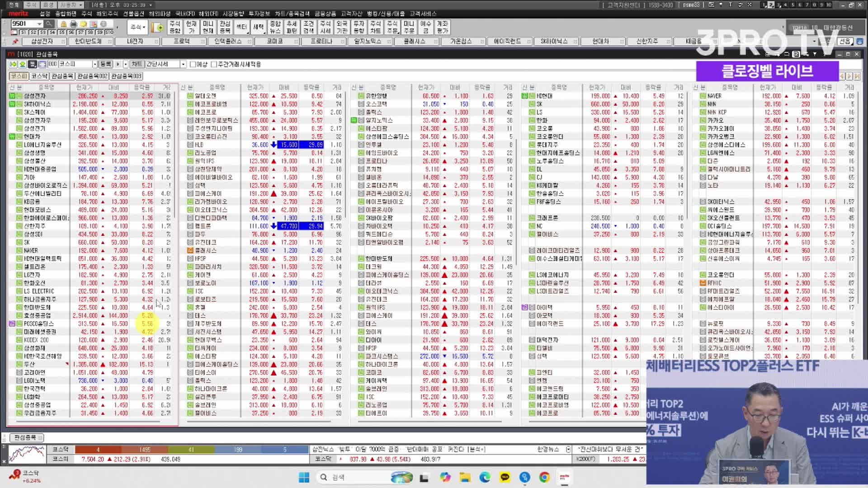The height and width of the screenshot is (488, 868).
Task: Switch to virtual screen number 10
Action: (829, 5)
